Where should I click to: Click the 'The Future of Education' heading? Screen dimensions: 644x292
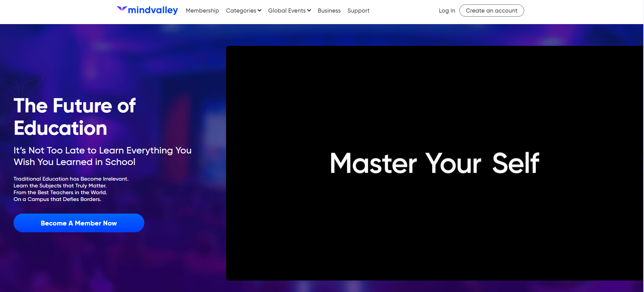point(75,116)
